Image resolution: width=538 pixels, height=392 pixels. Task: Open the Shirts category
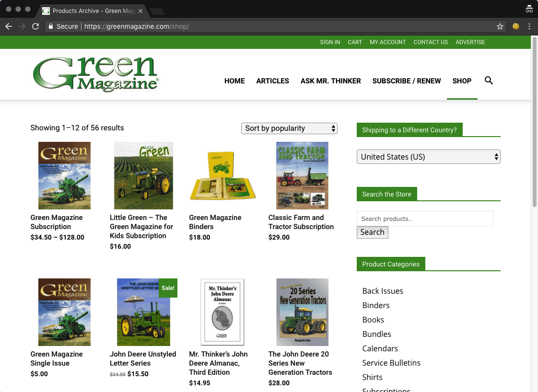(372, 377)
